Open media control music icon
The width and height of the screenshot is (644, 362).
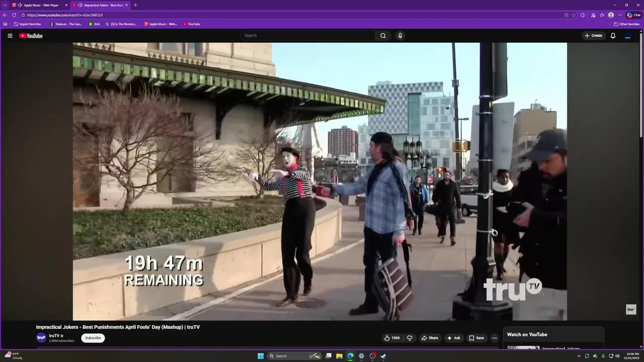pos(593,15)
